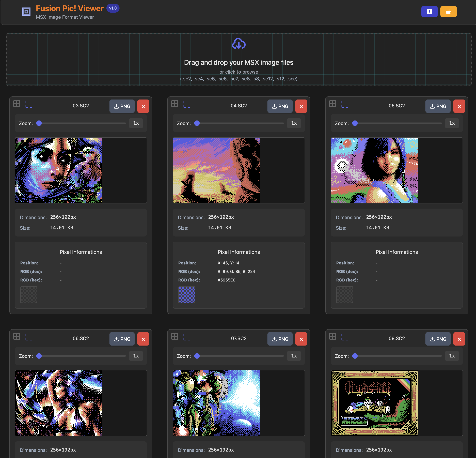Click the 08.SC2 Ultimate game screen preview
476x458 pixels.
(375, 403)
